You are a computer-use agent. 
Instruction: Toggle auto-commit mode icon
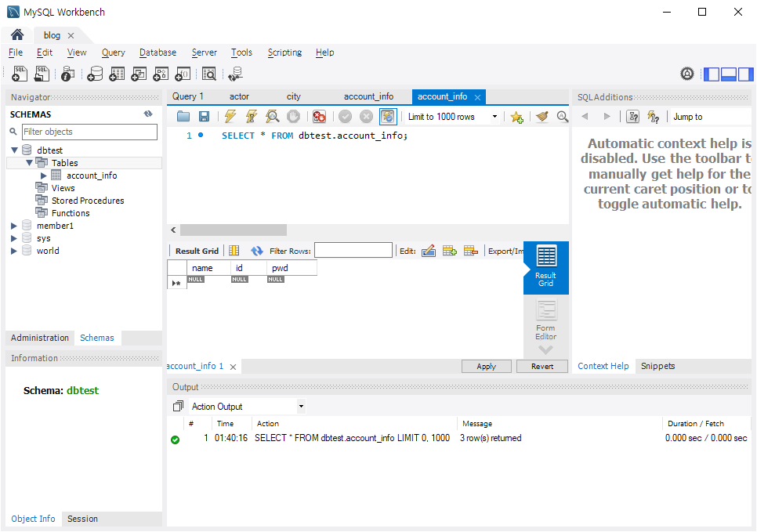pos(388,116)
